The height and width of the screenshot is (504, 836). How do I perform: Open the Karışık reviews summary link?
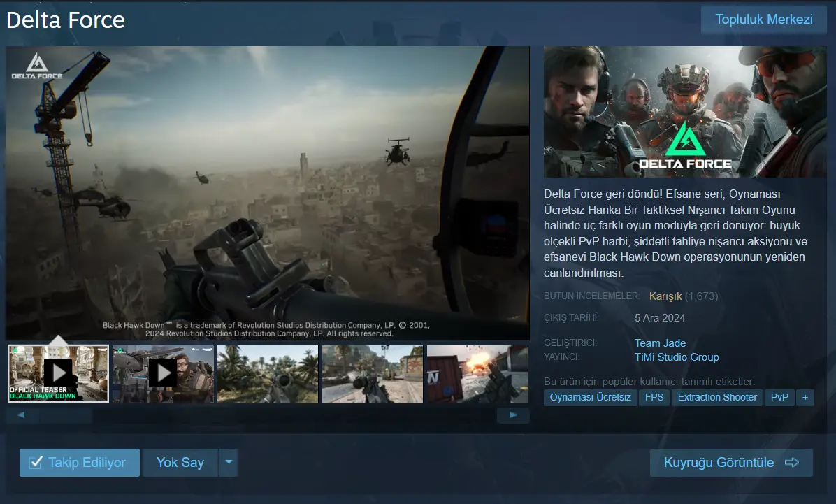665,296
